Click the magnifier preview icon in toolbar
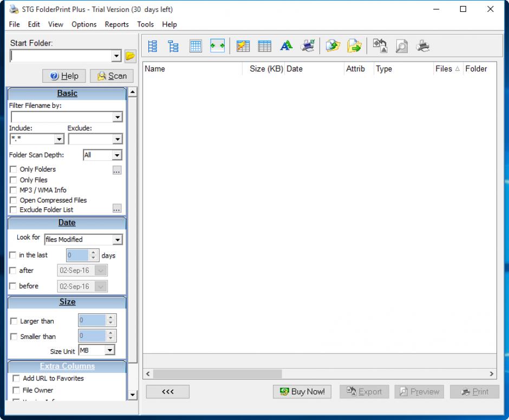The height and width of the screenshot is (420, 509). coord(402,46)
